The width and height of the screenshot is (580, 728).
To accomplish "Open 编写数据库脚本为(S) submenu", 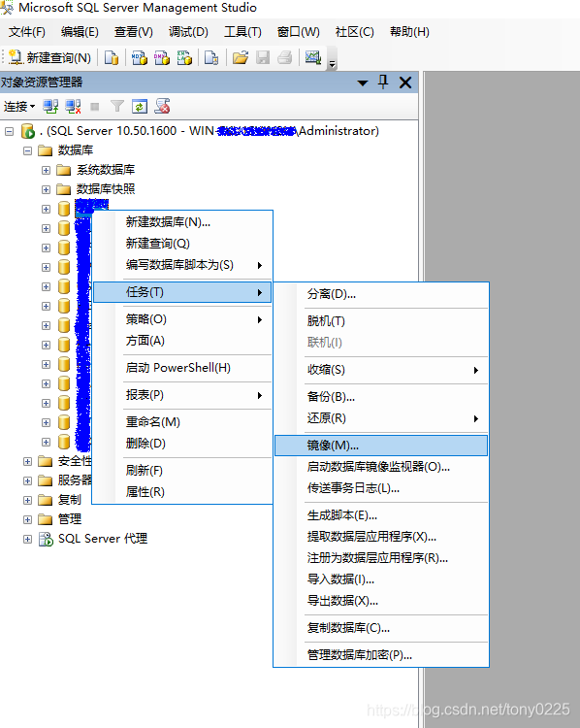I will tap(182, 265).
